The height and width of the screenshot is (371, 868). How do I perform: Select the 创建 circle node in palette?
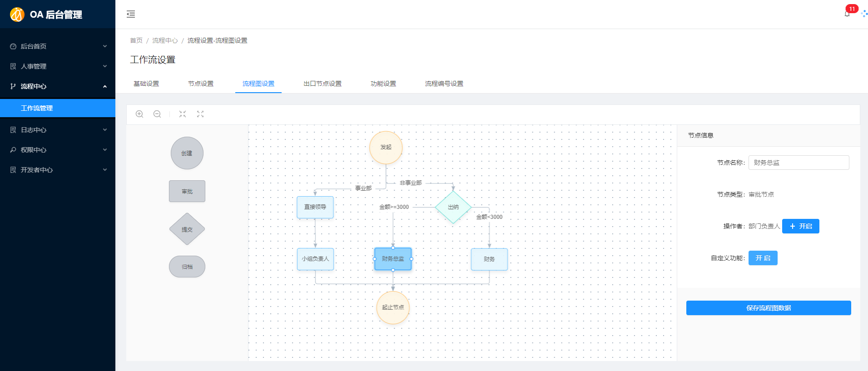[187, 153]
